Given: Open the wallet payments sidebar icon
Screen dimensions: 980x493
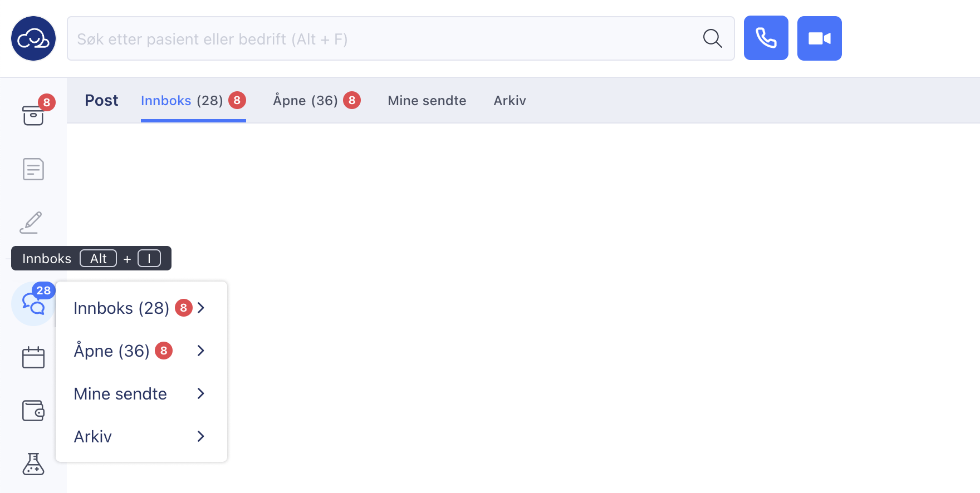Looking at the screenshot, I should coord(33,411).
